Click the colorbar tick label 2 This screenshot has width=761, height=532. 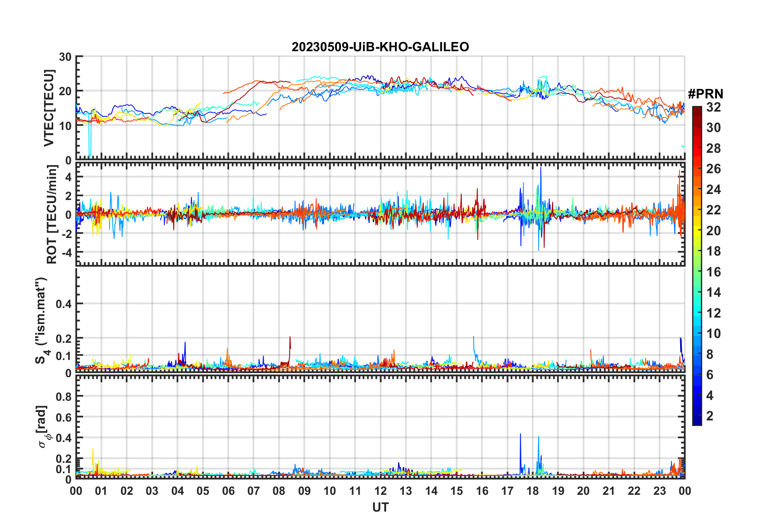[x=710, y=416]
